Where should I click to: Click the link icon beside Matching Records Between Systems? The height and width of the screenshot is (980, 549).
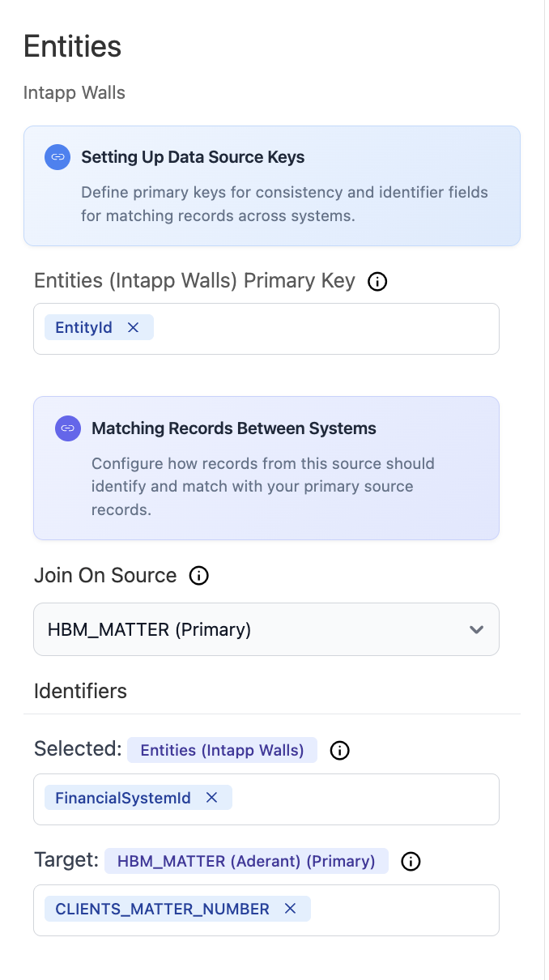click(67, 428)
